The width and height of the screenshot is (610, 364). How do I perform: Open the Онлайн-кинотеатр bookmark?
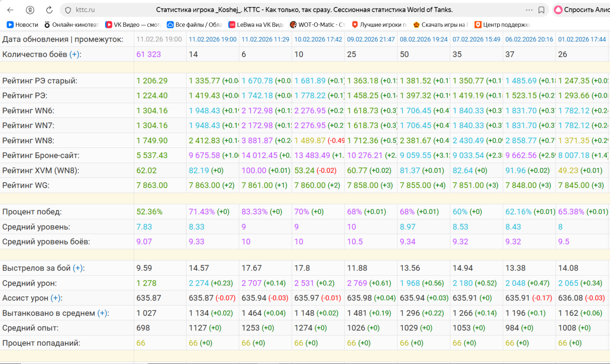tap(72, 24)
